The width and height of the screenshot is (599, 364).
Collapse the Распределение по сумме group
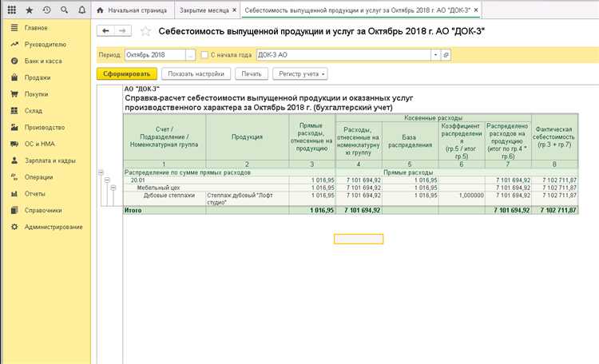click(101, 172)
